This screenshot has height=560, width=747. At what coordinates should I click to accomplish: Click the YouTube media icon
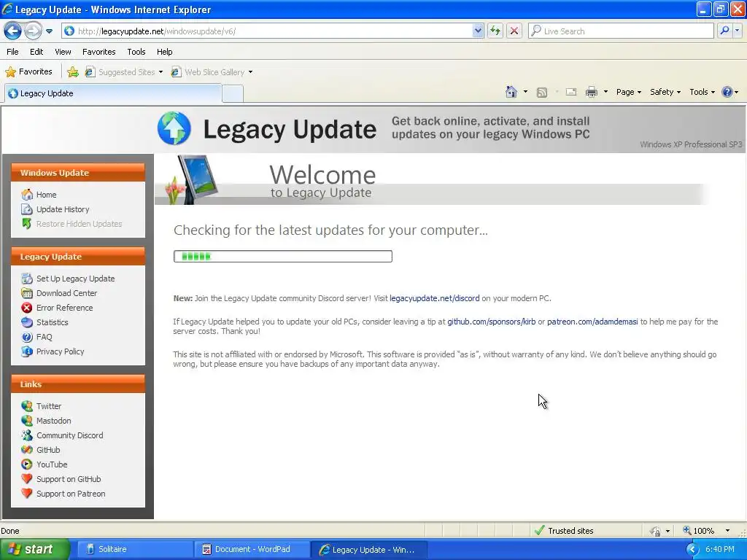pos(27,464)
